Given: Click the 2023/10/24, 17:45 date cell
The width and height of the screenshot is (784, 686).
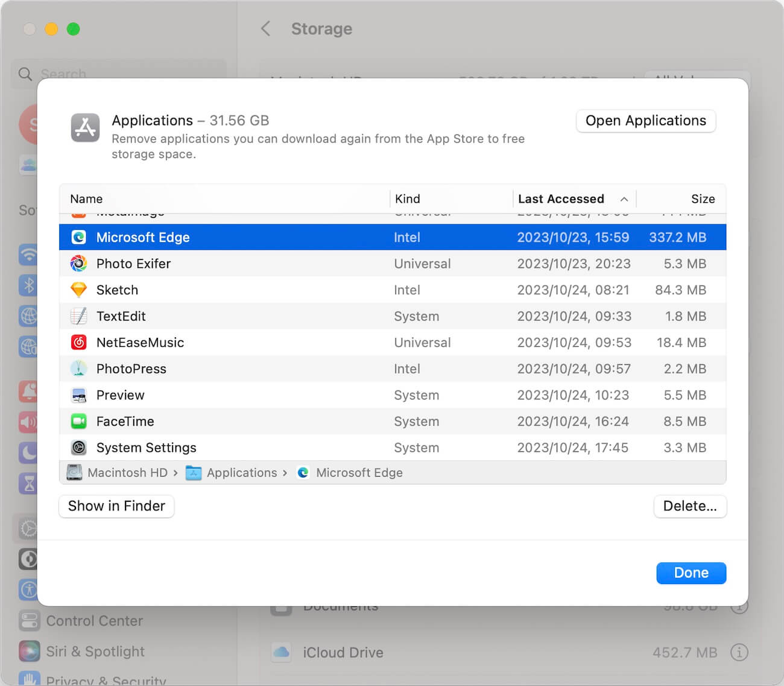Looking at the screenshot, I should (x=572, y=448).
